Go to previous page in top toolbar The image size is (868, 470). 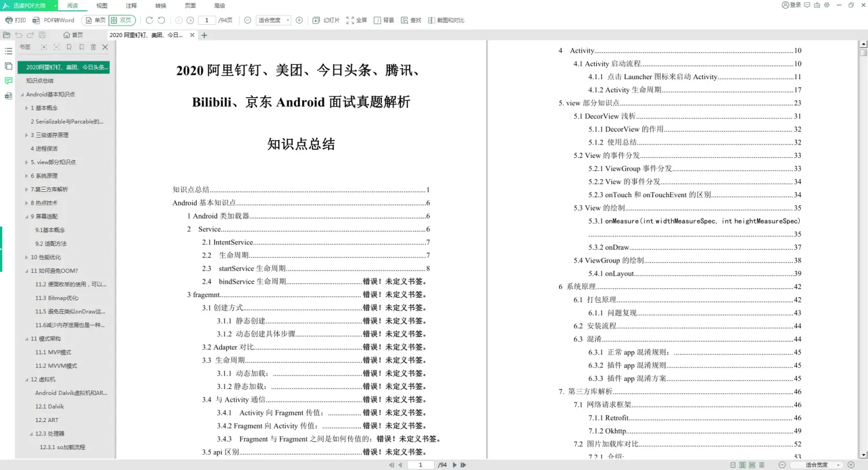pos(179,20)
